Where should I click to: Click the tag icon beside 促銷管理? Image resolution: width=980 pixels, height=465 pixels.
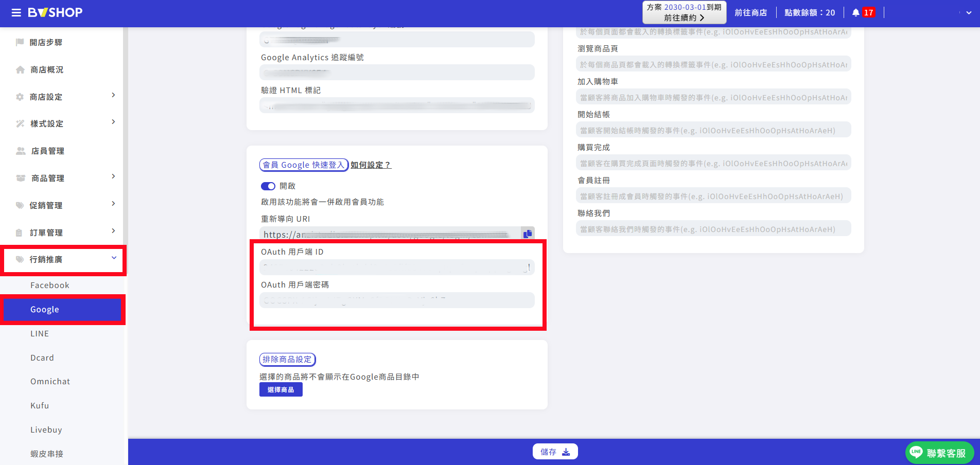click(x=20, y=205)
